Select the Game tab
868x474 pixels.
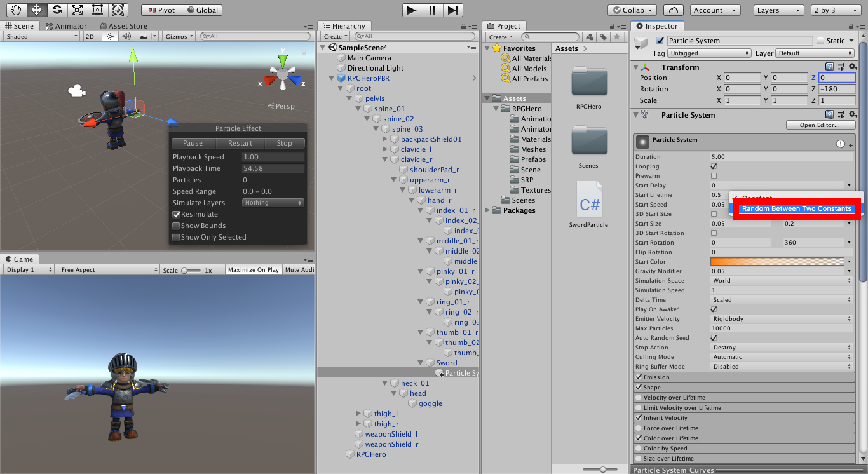19,259
